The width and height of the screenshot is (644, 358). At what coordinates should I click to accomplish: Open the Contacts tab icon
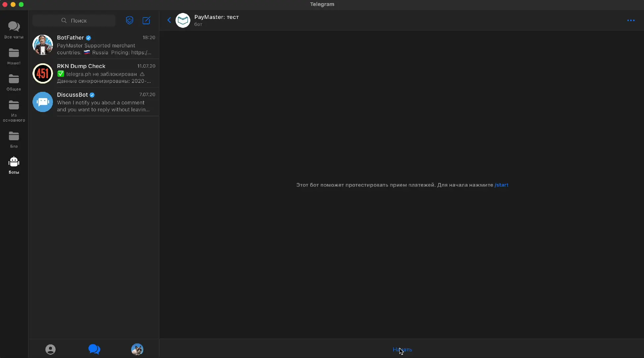point(50,349)
